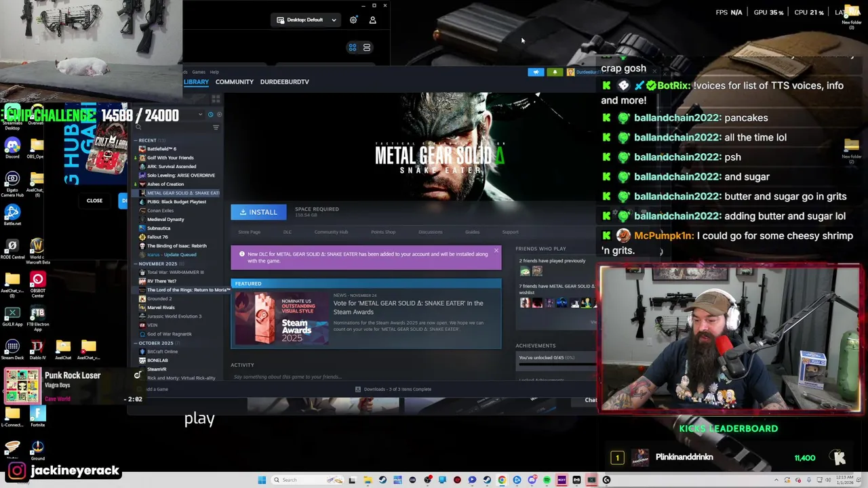Screen dimensions: 868x488
Task: Select RV There Yet? in the library
Action: click(161, 281)
